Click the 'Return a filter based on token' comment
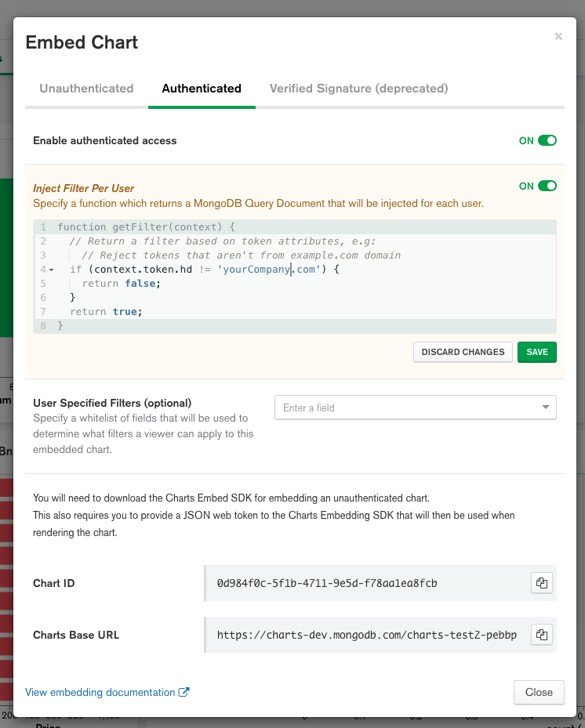The width and height of the screenshot is (585, 728). pyautogui.click(x=223, y=241)
